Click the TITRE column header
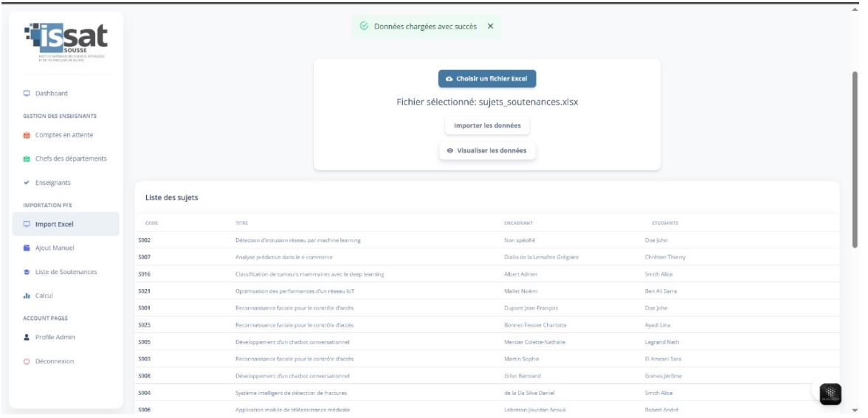 click(x=241, y=222)
